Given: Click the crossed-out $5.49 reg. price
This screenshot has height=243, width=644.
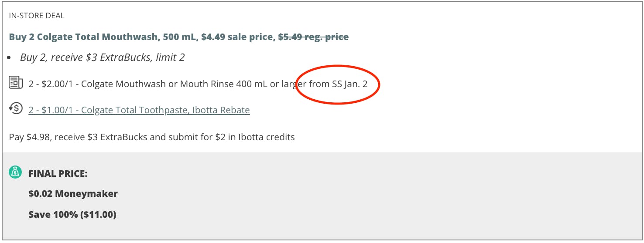Looking at the screenshot, I should click(313, 37).
